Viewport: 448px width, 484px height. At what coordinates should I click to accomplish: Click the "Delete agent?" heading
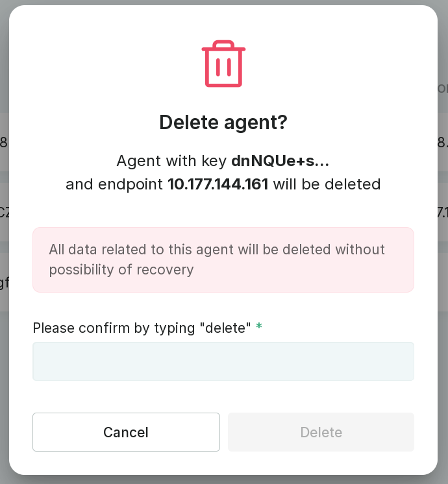(x=223, y=123)
